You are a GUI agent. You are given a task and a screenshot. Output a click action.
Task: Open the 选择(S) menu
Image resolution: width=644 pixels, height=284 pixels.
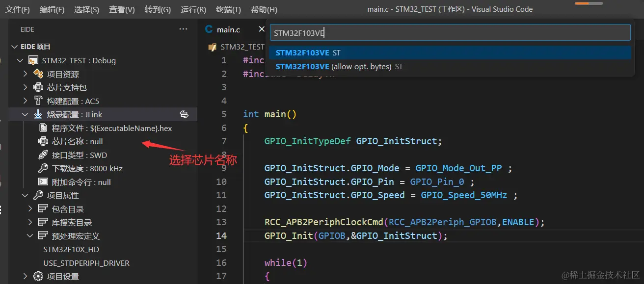coord(86,9)
